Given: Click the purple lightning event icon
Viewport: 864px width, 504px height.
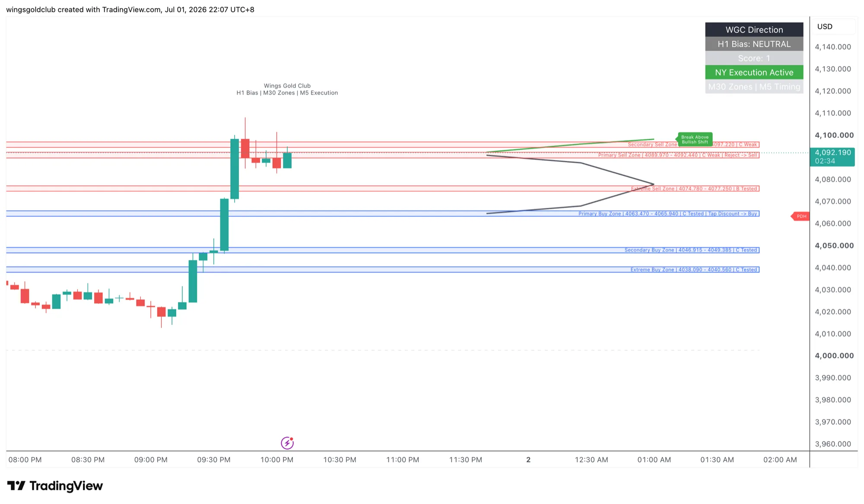Looking at the screenshot, I should coord(287,443).
